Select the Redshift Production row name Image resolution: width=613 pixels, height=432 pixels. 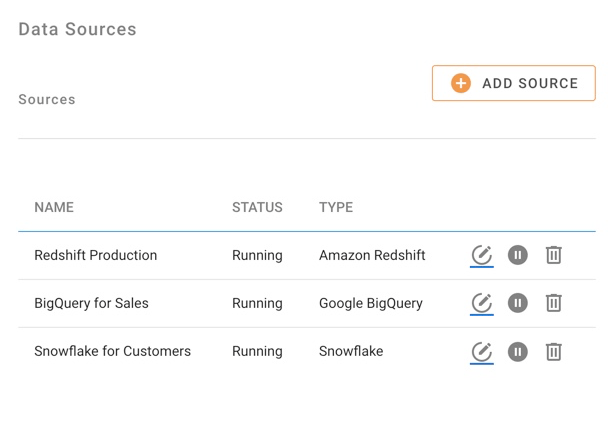coord(95,255)
